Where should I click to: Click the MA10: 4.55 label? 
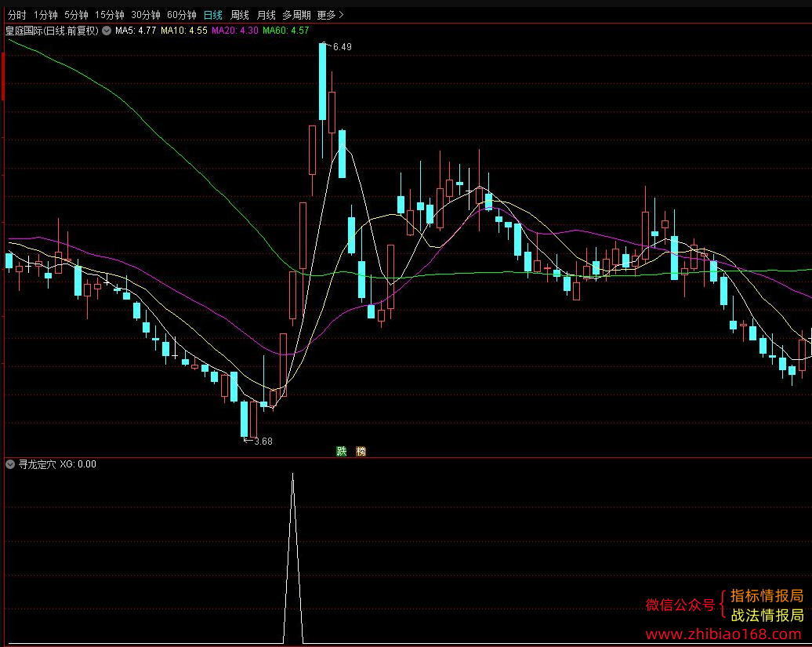coord(184,31)
